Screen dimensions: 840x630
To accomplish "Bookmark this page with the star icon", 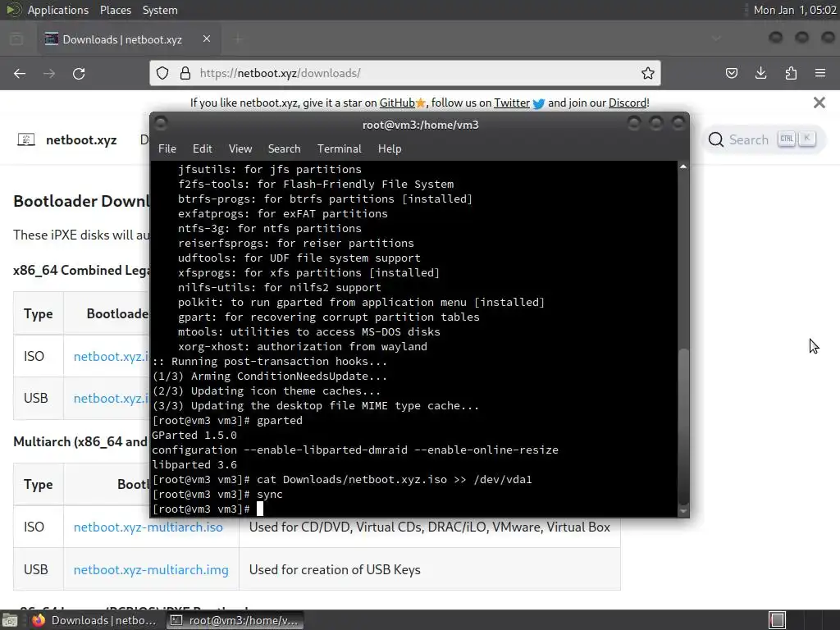I will coord(648,73).
